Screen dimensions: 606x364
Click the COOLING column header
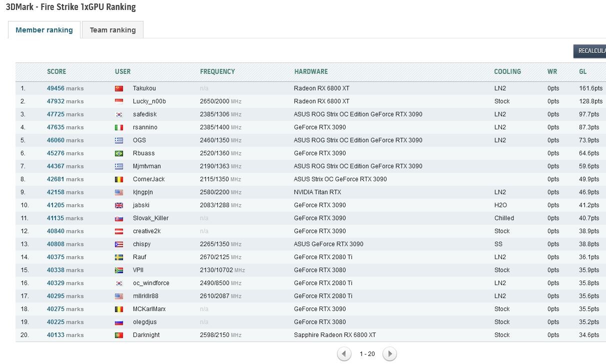(507, 71)
